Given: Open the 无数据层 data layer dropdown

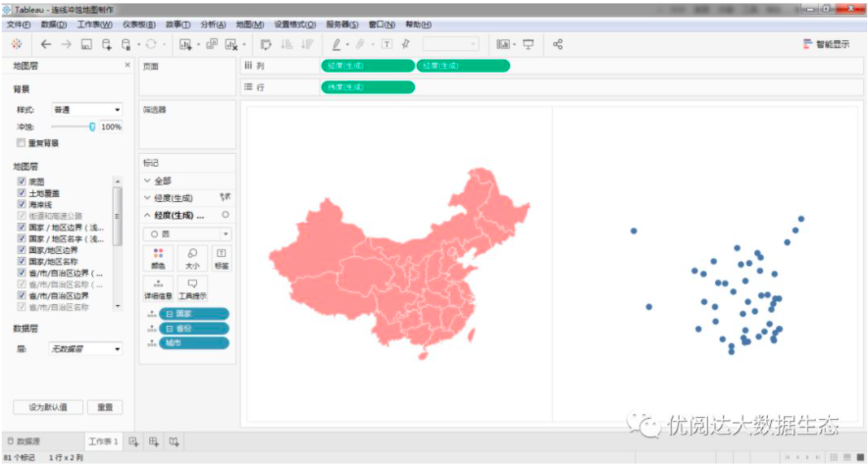Looking at the screenshot, I should pos(86,348).
